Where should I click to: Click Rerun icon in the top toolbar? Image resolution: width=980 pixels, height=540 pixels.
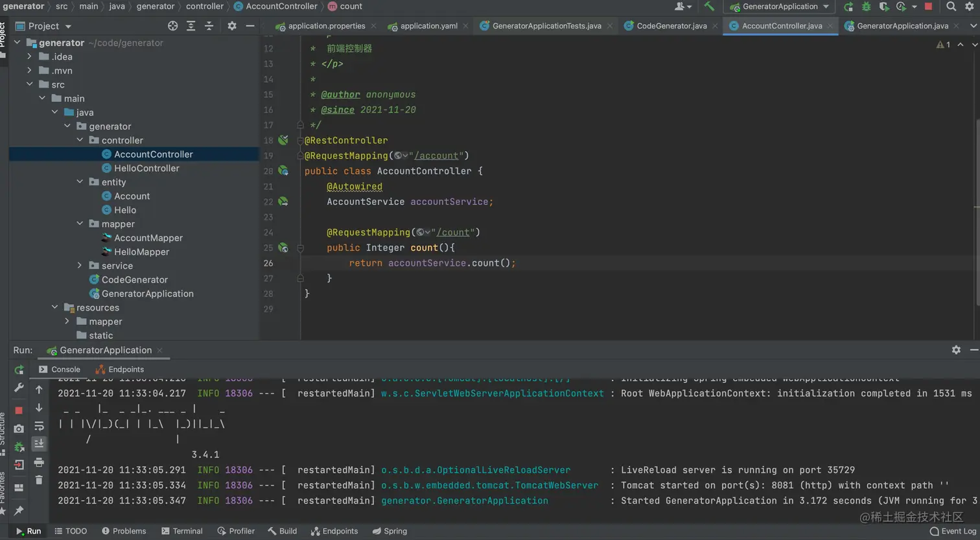[848, 6]
